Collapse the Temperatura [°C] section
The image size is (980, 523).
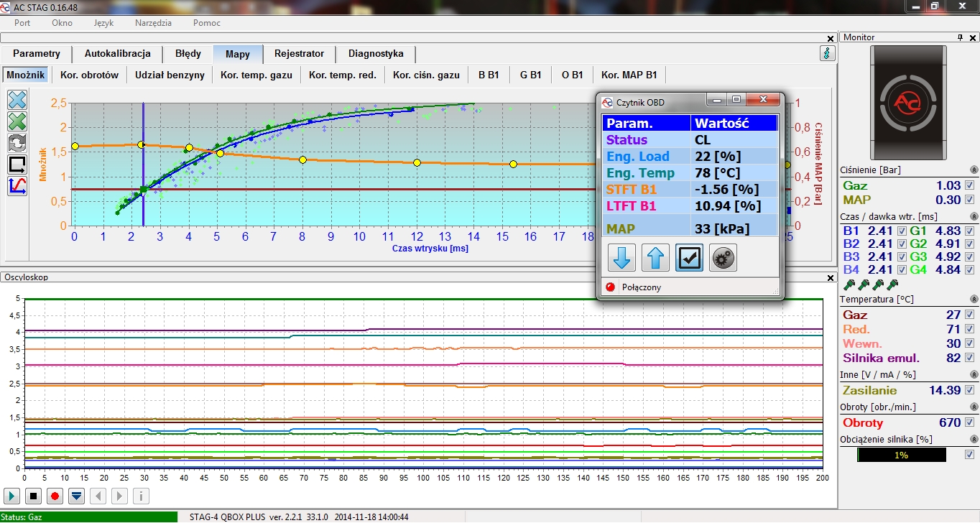pos(974,299)
